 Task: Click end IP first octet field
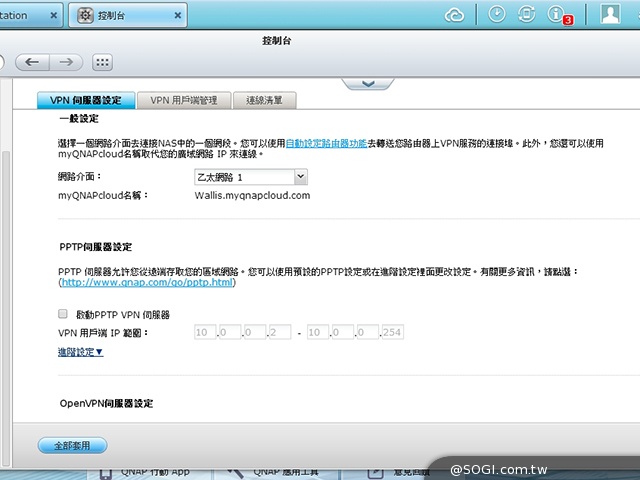pyautogui.click(x=318, y=332)
